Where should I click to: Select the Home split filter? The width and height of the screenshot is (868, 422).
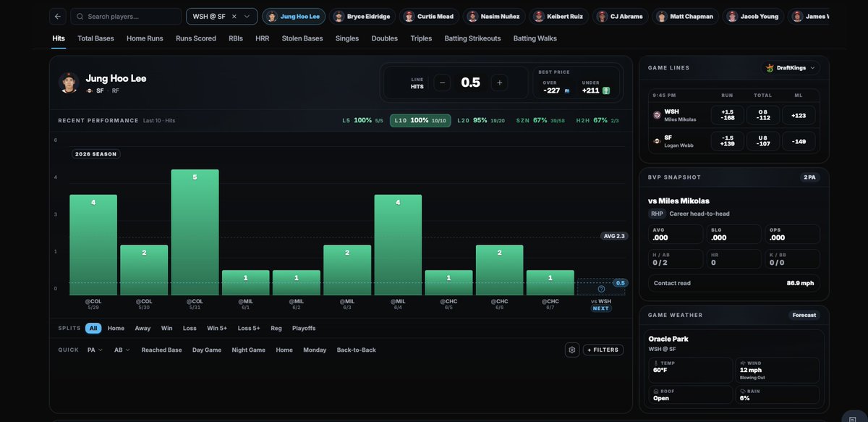point(116,328)
